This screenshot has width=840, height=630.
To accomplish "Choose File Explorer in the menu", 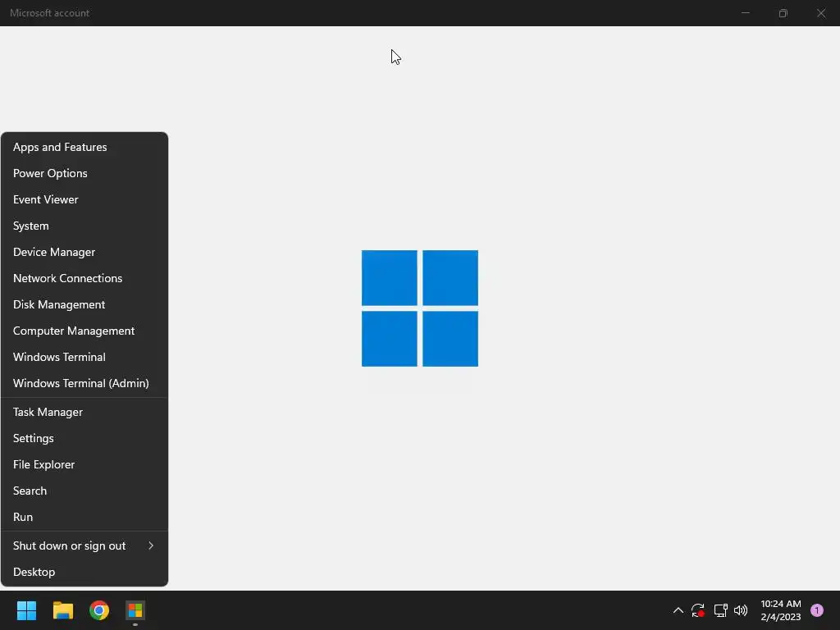I will tap(84, 464).
